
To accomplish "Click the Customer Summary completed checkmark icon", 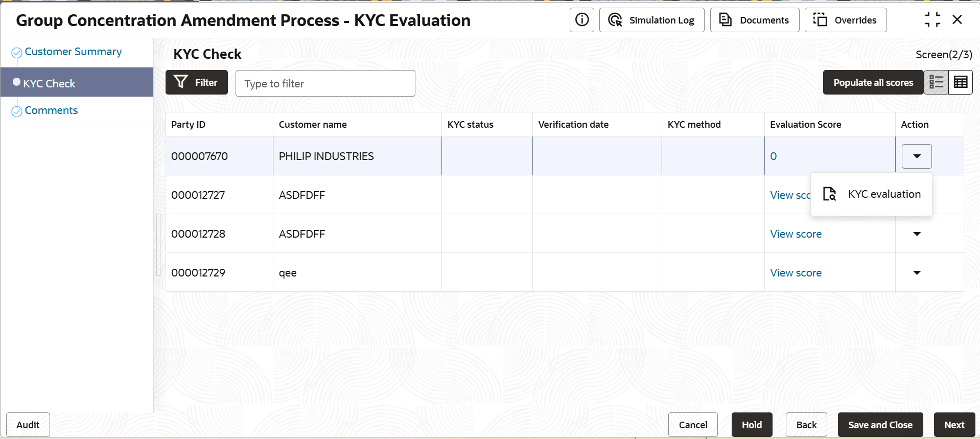I will coord(17,53).
